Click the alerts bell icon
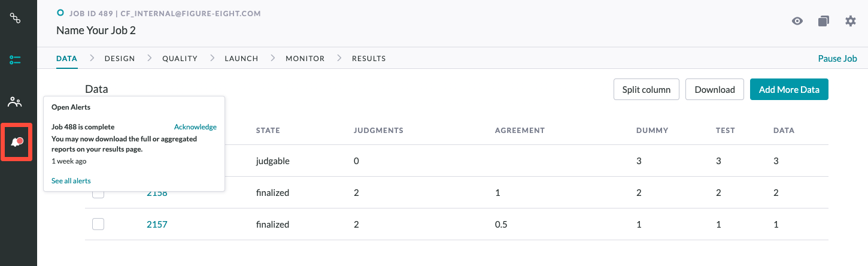The image size is (868, 266). [x=16, y=142]
